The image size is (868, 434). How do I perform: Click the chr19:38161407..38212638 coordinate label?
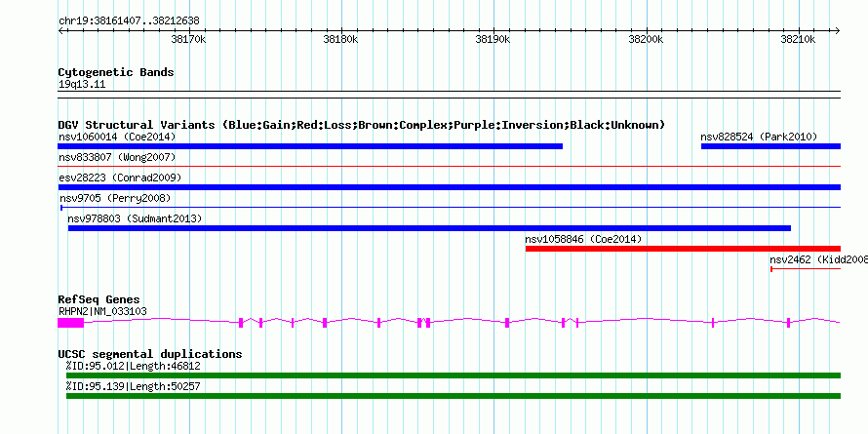[129, 21]
